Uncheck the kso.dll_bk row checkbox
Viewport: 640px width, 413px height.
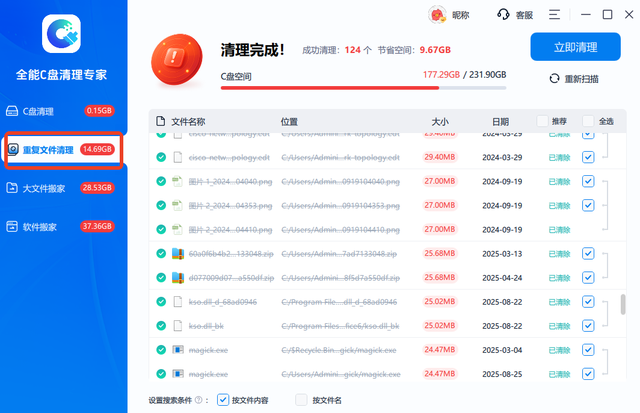(x=588, y=326)
